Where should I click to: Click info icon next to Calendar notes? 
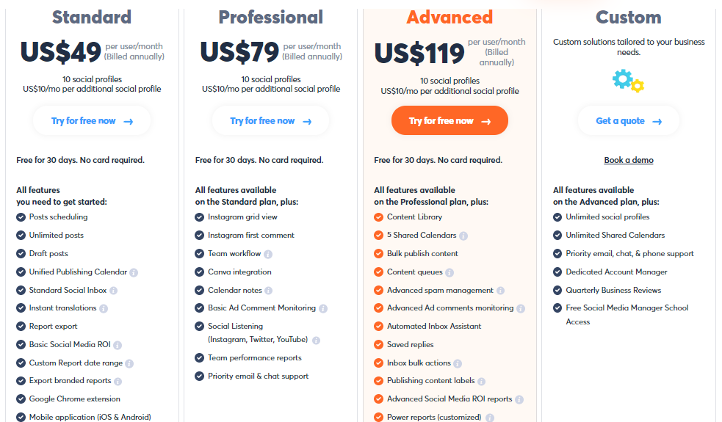pyautogui.click(x=268, y=291)
